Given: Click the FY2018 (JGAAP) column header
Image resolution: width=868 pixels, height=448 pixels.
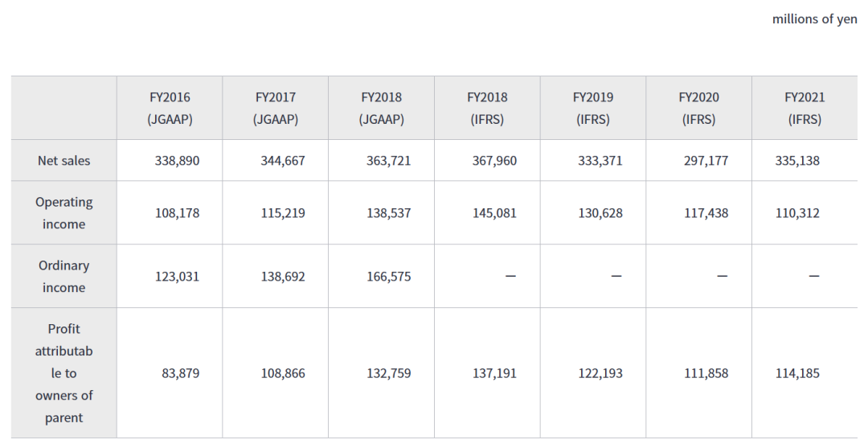Looking at the screenshot, I should click(381, 108).
